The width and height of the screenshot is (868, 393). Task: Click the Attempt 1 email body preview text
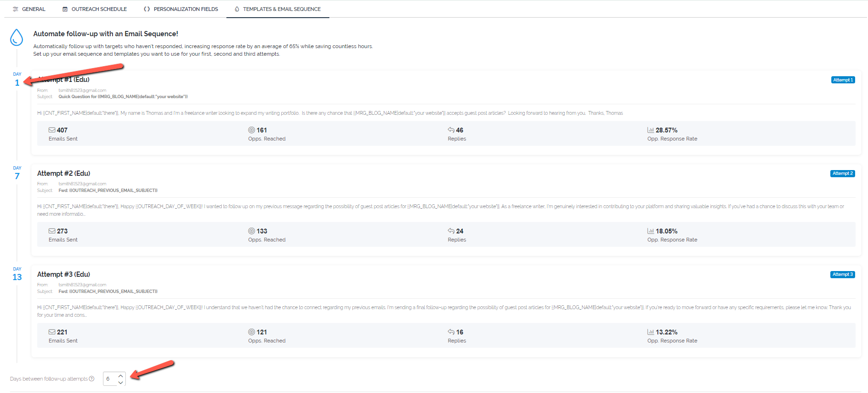330,113
